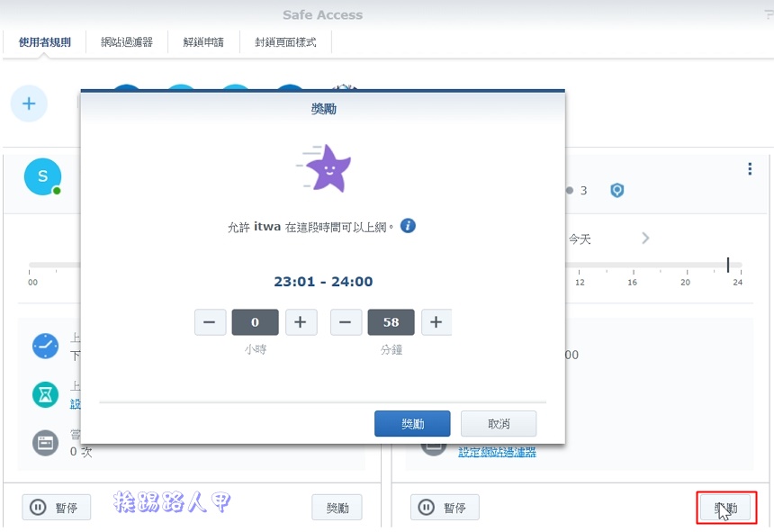Click the 12 hour label on the timeline
The height and width of the screenshot is (532, 774).
pyautogui.click(x=580, y=283)
